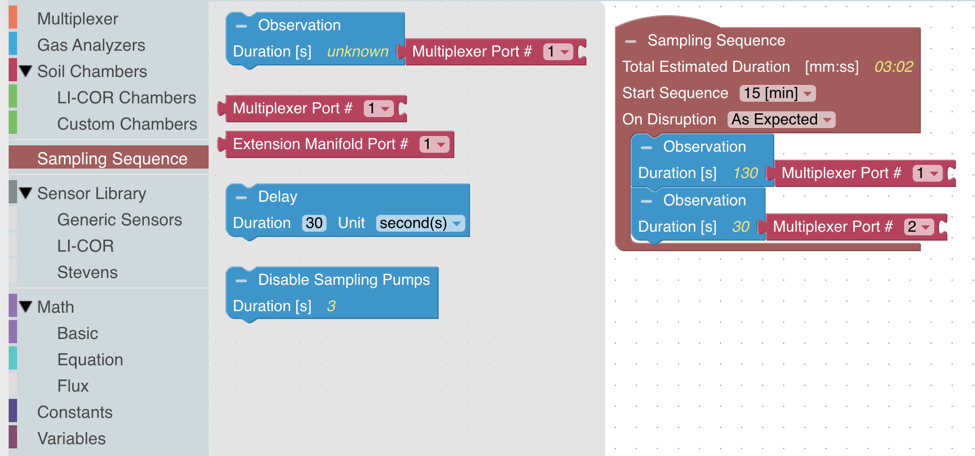The image size is (975, 456).
Task: Change Multiplexer Port # 2 dropdown
Action: pos(919,227)
